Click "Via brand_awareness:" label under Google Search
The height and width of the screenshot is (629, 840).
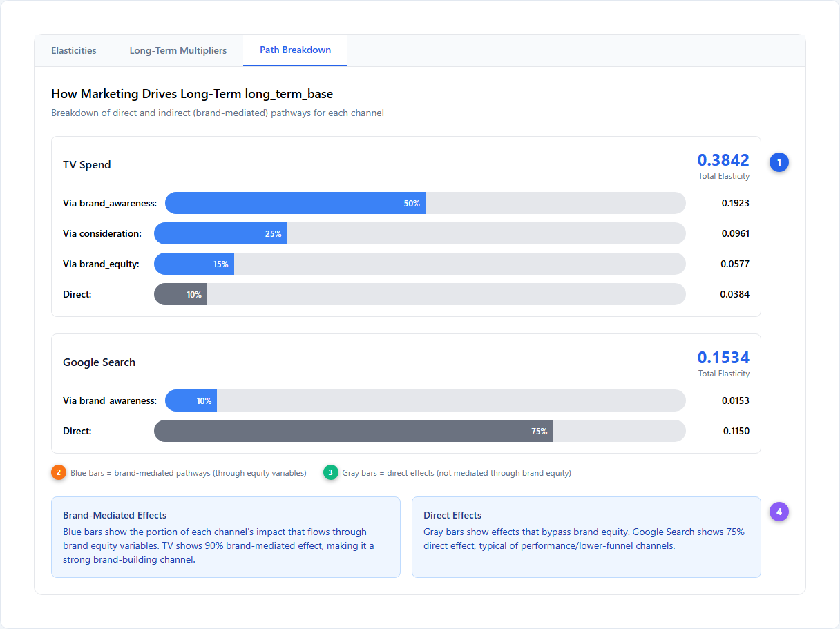click(110, 400)
